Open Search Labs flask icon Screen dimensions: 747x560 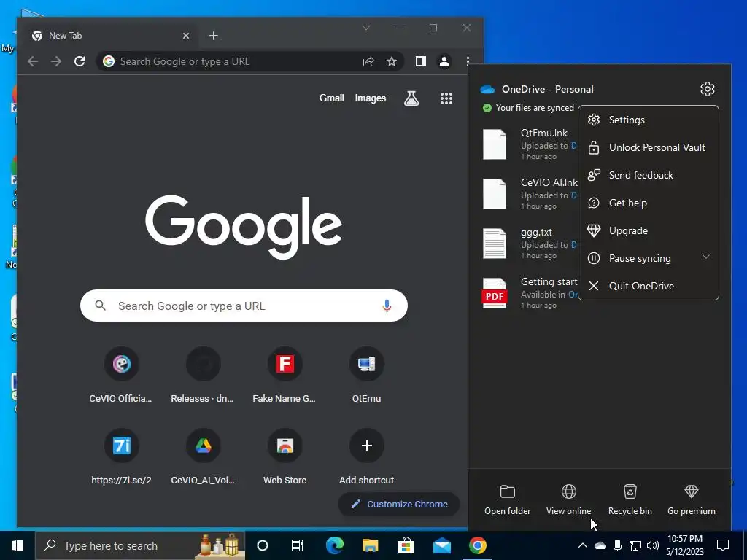click(x=411, y=98)
